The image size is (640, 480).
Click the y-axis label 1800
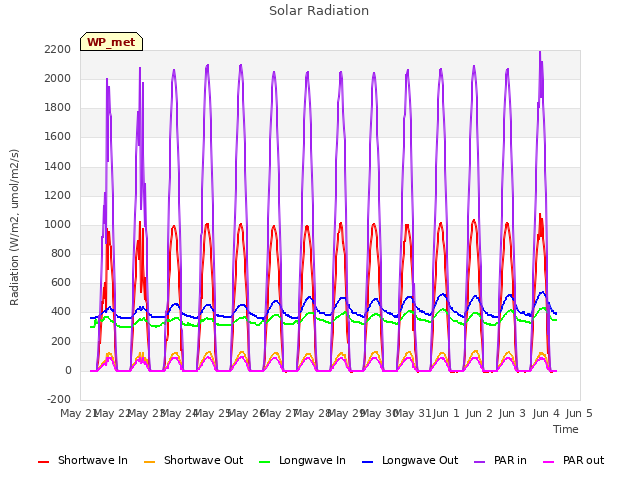point(58,108)
